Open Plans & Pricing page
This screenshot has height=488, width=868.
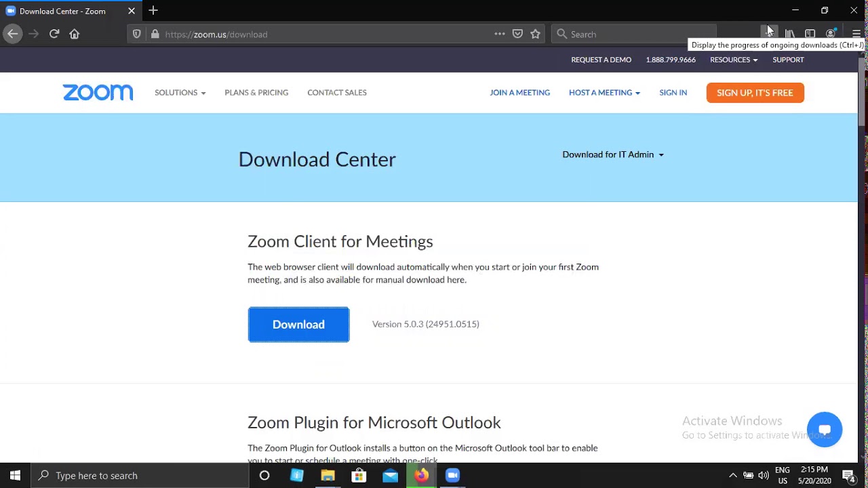tap(256, 93)
